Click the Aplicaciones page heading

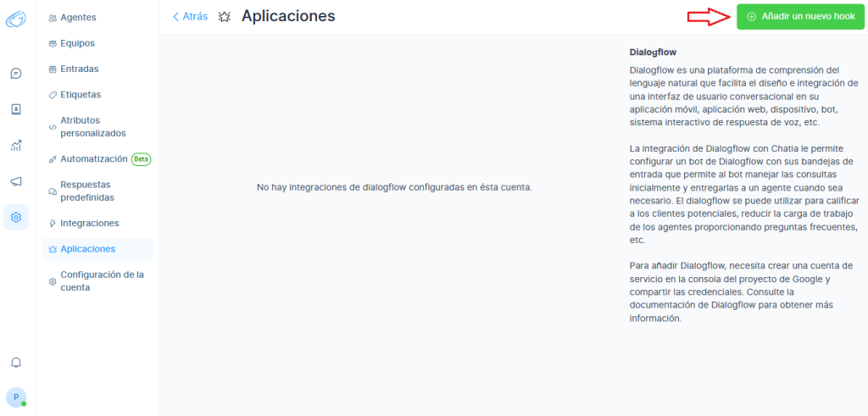tap(288, 16)
